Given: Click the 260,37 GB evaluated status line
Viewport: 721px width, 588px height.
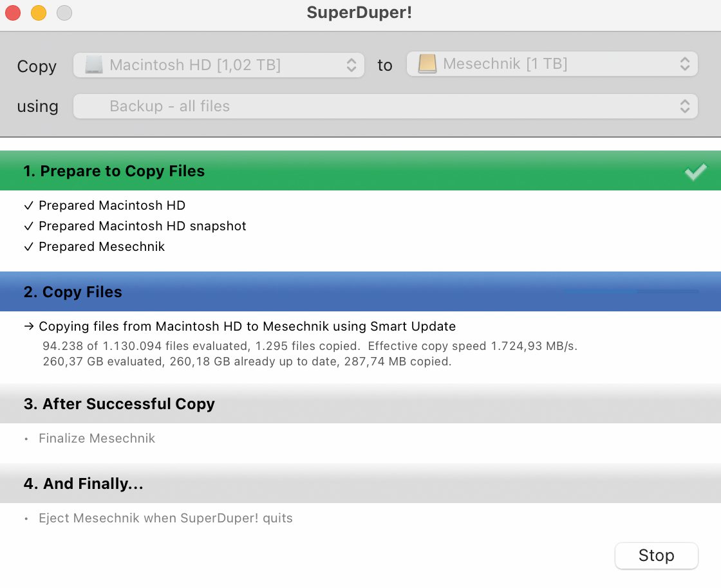Looking at the screenshot, I should pyautogui.click(x=247, y=362).
